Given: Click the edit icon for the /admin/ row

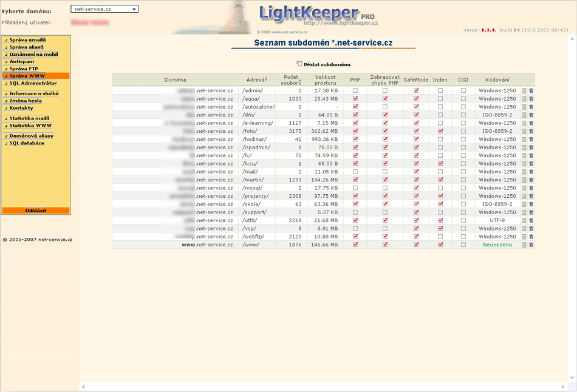Looking at the screenshot, I should tap(524, 90).
